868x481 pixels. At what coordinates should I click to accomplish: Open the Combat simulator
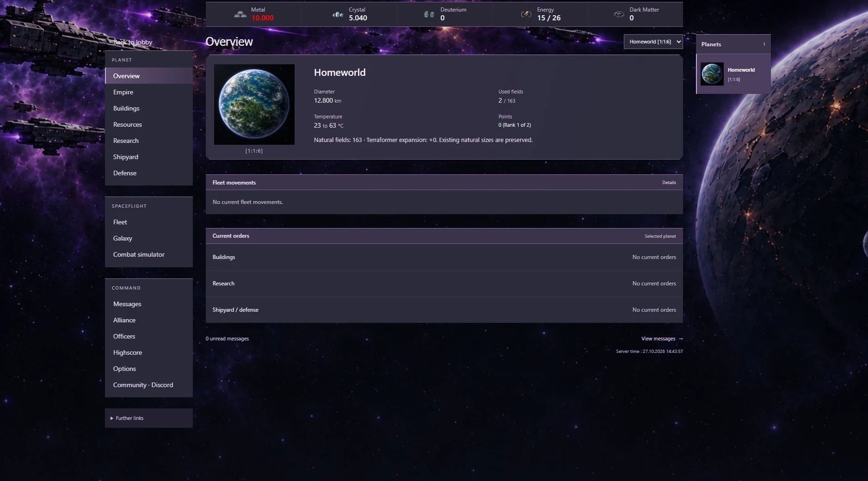pyautogui.click(x=149, y=254)
